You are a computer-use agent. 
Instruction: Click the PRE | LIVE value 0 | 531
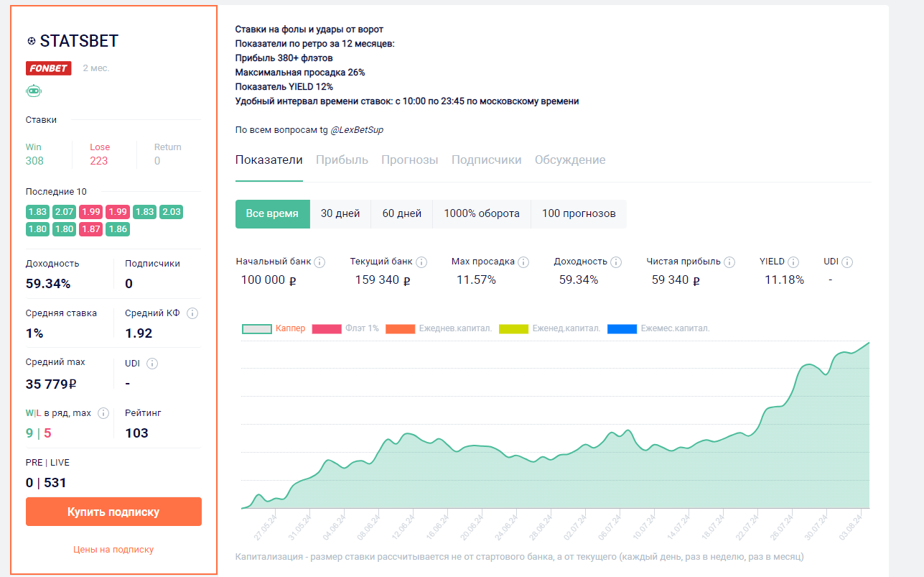46,483
